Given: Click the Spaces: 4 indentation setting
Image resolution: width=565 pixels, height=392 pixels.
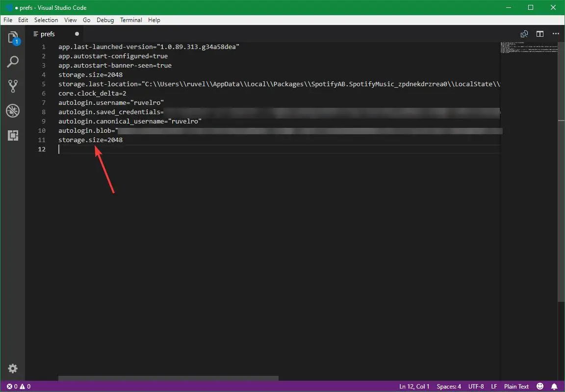Looking at the screenshot, I should 449,386.
